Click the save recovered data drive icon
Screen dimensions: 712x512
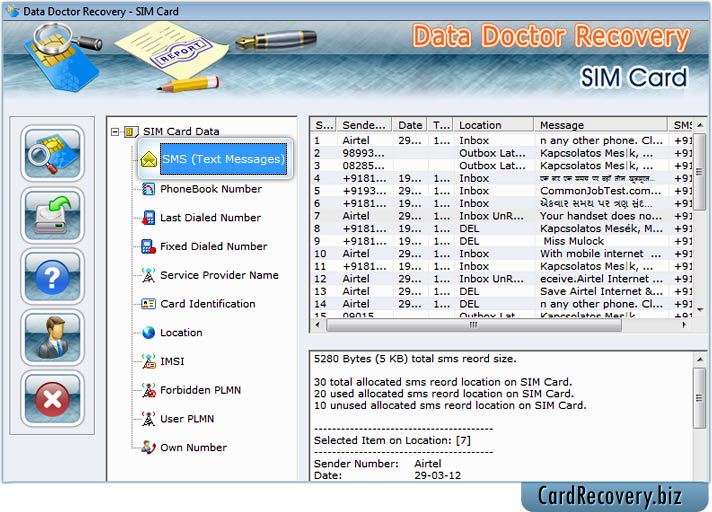pyautogui.click(x=52, y=215)
